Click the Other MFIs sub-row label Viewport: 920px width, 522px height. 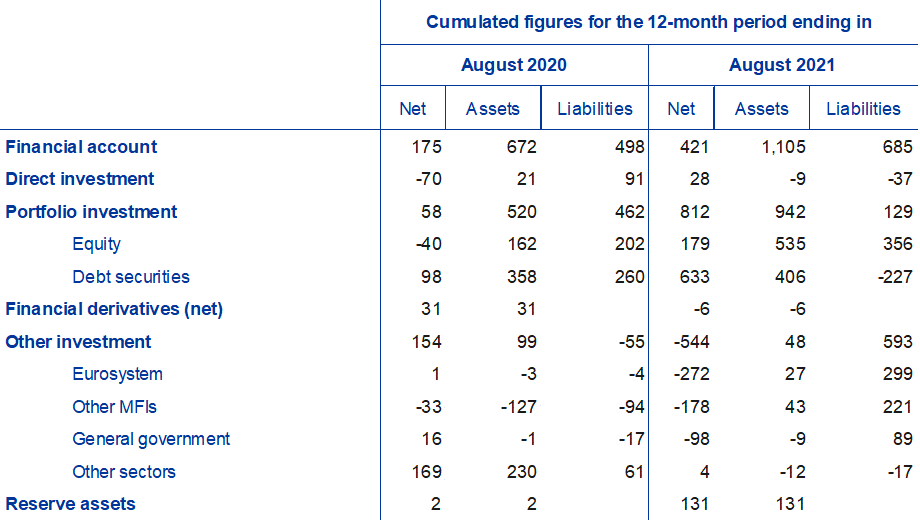pos(114,407)
